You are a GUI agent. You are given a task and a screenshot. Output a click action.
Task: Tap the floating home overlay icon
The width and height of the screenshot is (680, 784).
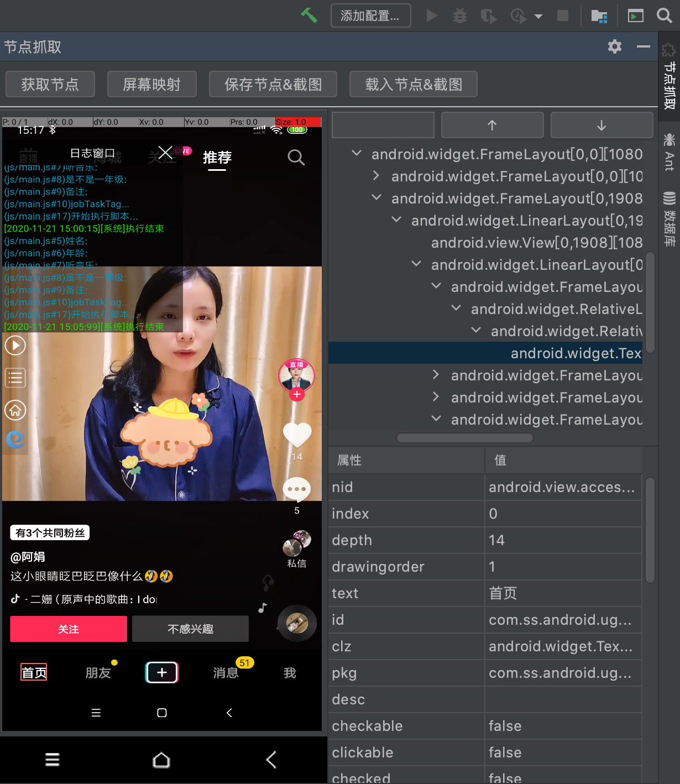point(15,410)
